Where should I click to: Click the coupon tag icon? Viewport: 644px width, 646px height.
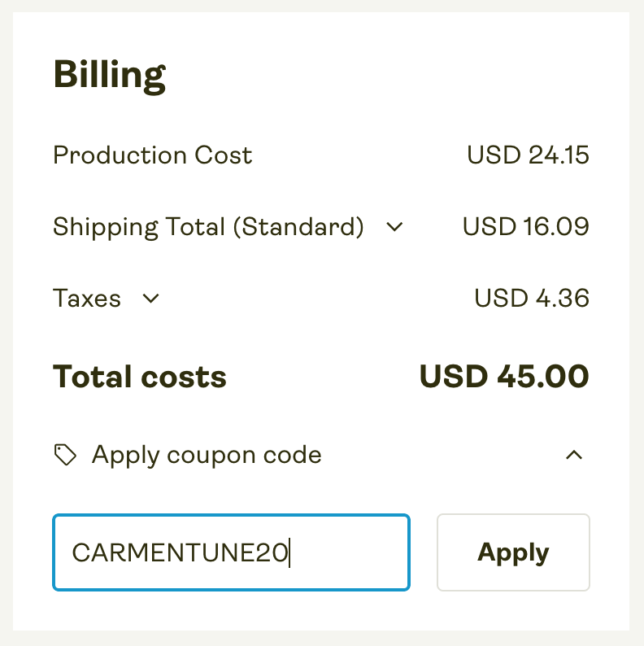click(x=65, y=455)
